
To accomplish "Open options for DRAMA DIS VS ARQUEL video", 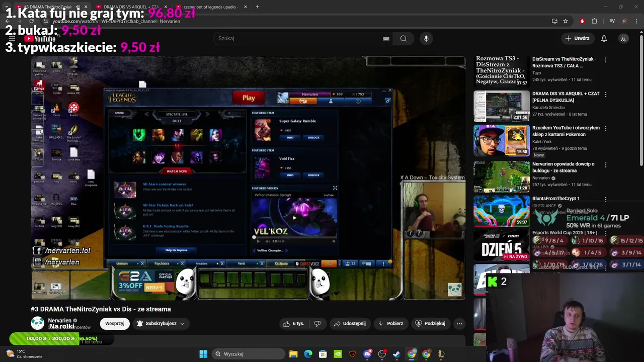I will point(606,94).
